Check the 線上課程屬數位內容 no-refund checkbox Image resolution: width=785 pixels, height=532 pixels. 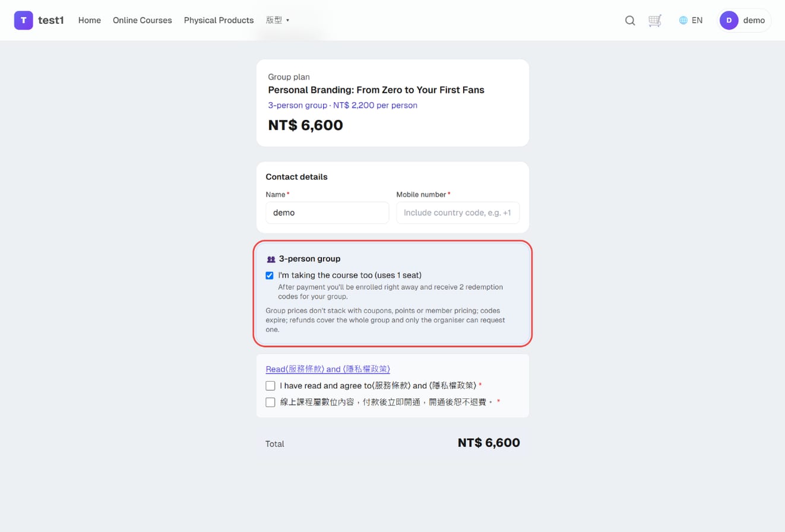271,402
